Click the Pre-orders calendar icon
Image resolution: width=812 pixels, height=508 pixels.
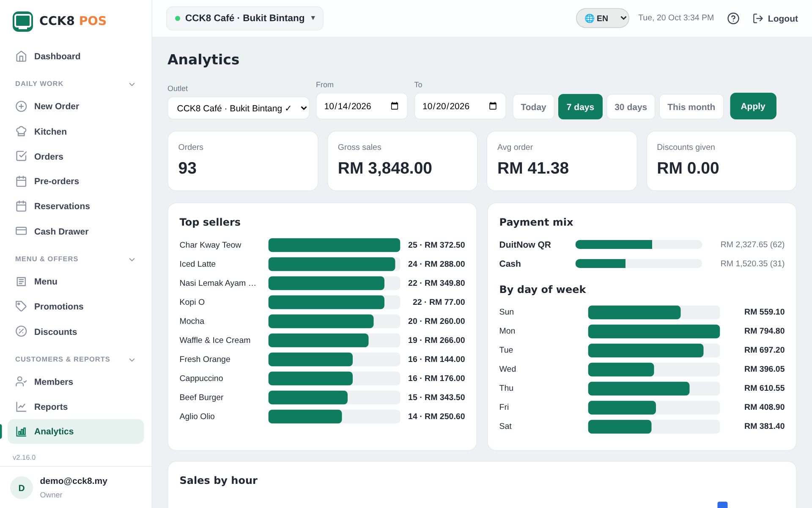(21, 181)
